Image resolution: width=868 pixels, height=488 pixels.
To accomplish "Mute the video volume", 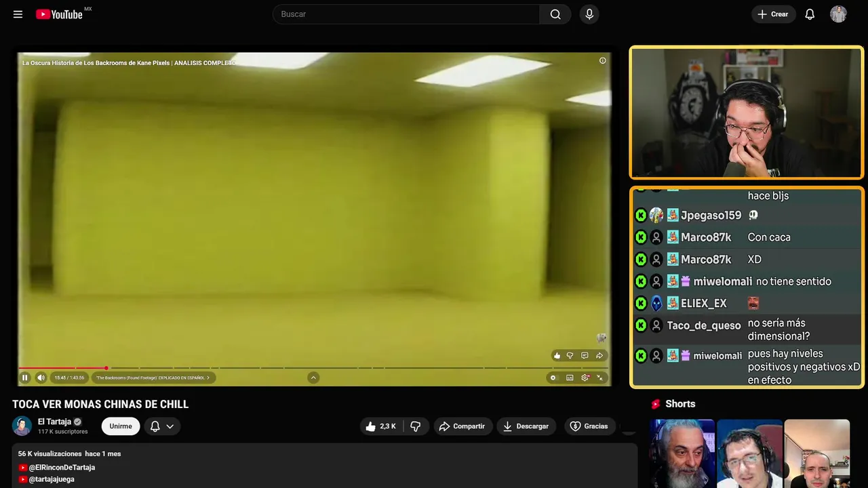I will point(41,378).
